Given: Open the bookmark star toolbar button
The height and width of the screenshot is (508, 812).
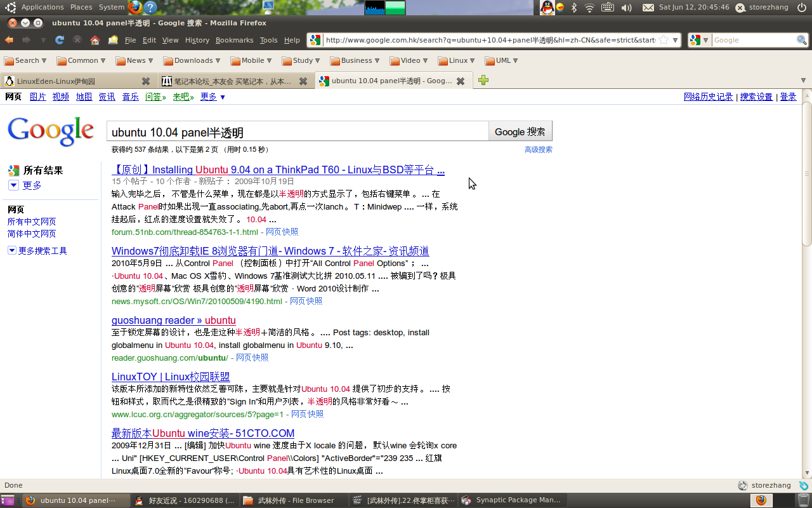Looking at the screenshot, I should (113, 40).
